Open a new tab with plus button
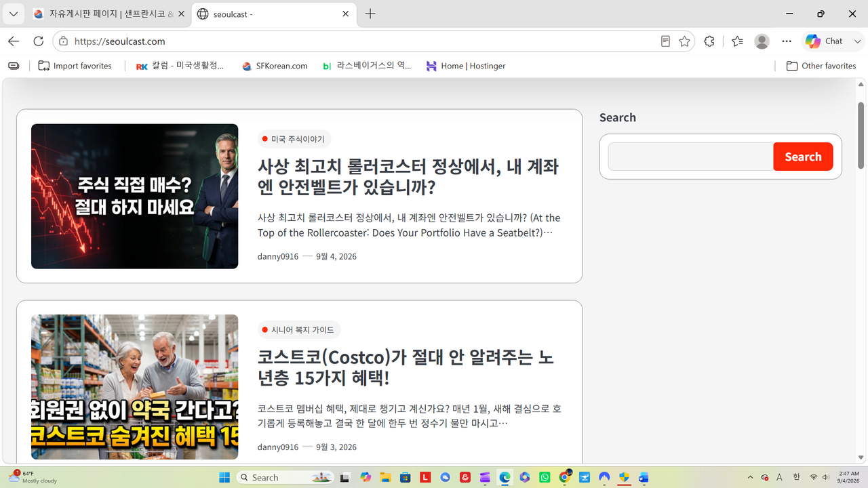Screen dimensions: 868x488 370,14
